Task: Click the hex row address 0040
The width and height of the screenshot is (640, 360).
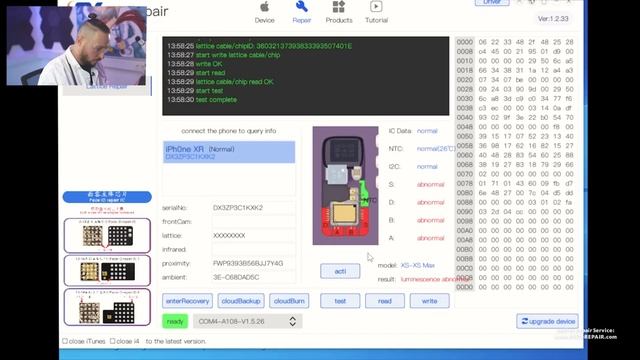Action: [x=464, y=118]
